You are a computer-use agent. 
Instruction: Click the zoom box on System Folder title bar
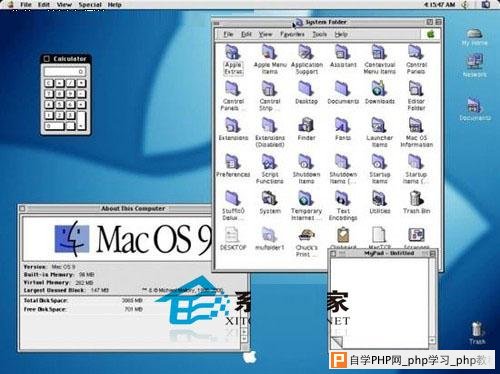[430, 22]
